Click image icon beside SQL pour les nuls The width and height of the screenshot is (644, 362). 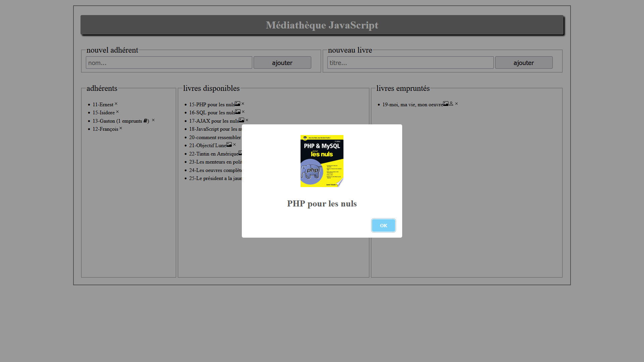point(238,112)
